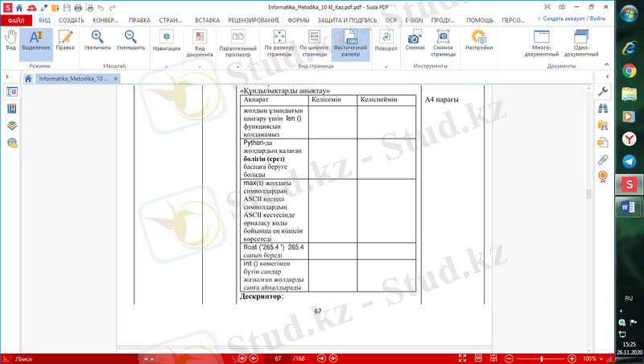
Task: Open the ВСТАВКА ribbon tab
Action: [207, 19]
